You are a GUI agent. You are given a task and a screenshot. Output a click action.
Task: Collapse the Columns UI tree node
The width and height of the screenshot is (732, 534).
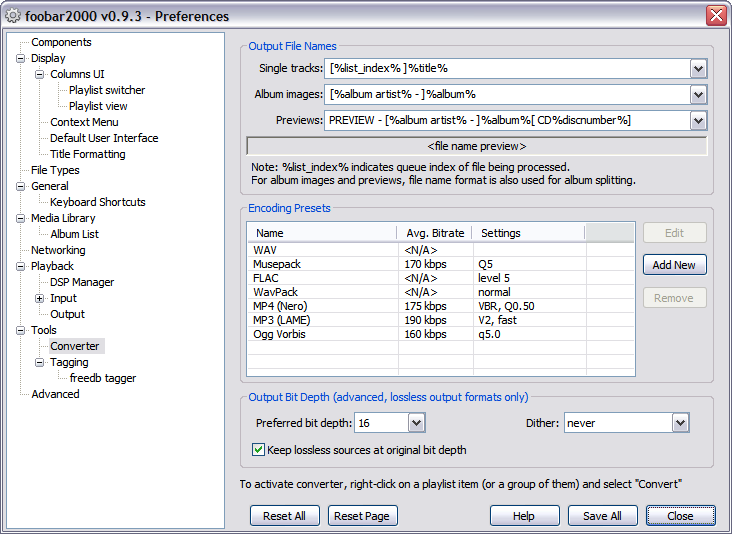click(x=40, y=74)
